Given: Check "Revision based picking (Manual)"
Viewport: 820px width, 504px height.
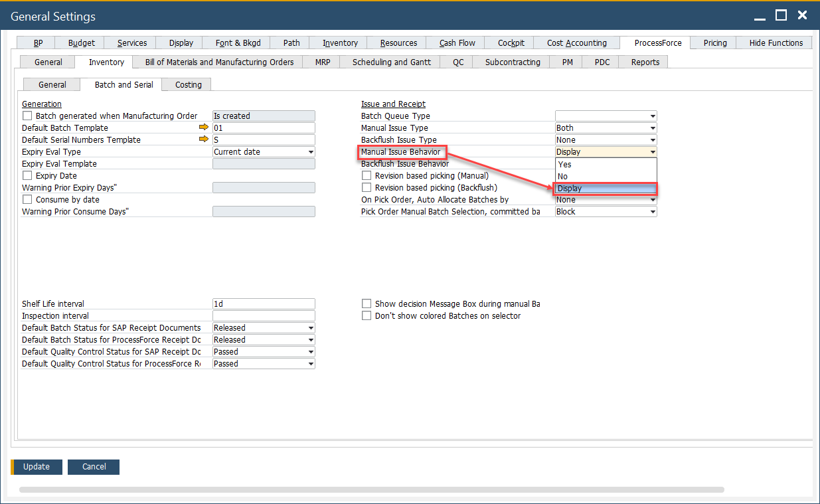Looking at the screenshot, I should [367, 175].
